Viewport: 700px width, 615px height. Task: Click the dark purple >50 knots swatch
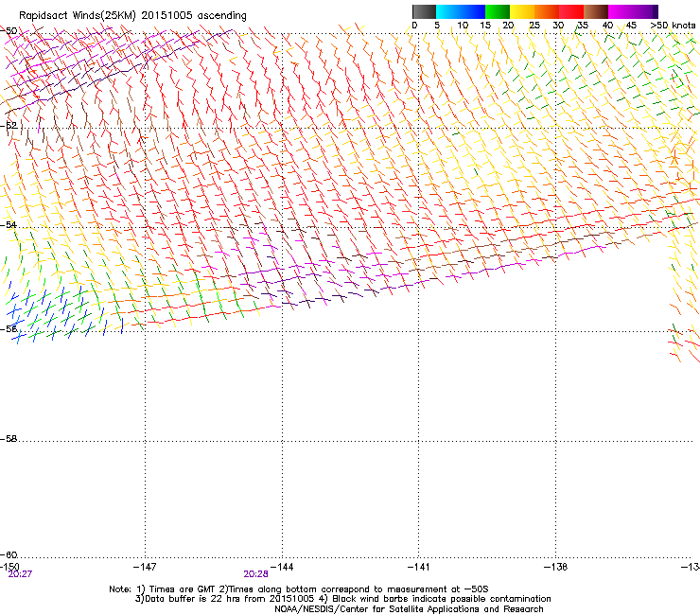[655, 11]
